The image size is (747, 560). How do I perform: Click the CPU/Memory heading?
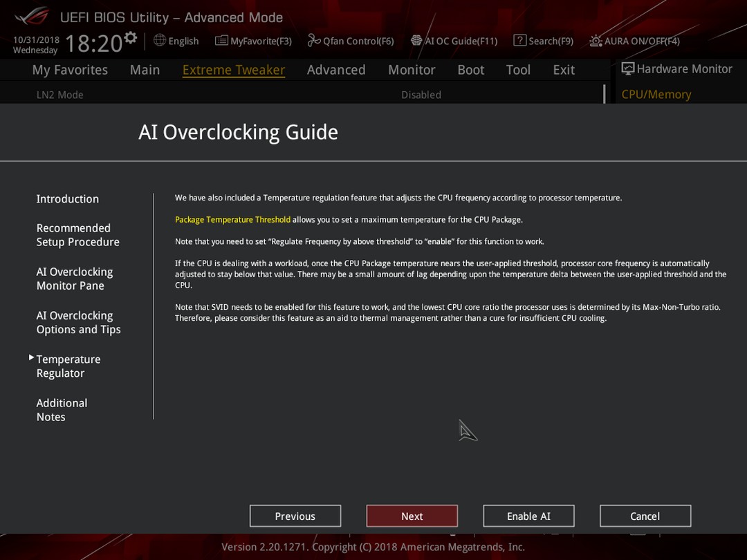[x=656, y=94]
